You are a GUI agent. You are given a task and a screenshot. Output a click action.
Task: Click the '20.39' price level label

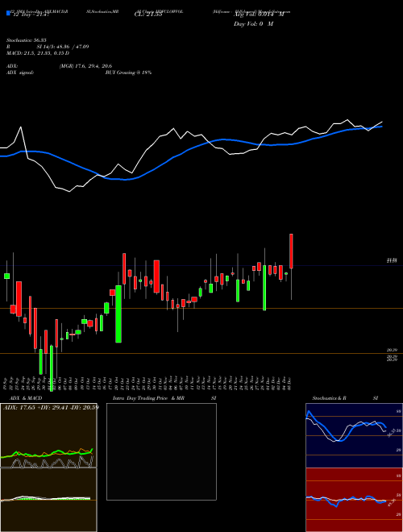392,350
